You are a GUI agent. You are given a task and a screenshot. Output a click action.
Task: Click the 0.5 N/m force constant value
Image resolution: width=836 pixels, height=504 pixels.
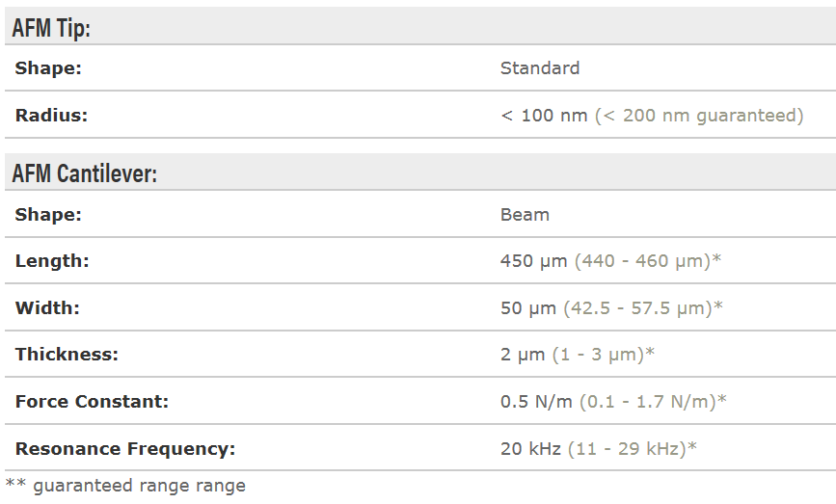pos(537,401)
